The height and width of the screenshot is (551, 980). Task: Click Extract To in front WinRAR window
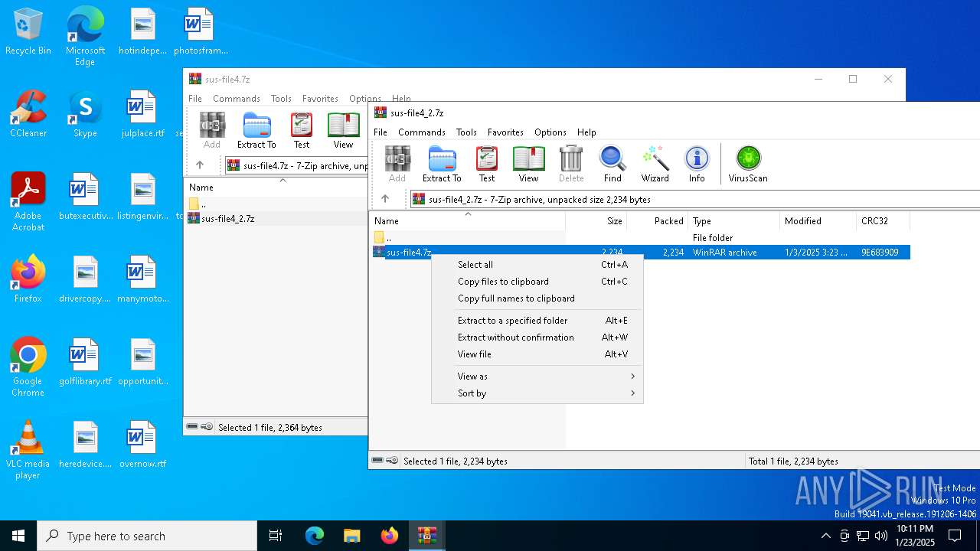442,165
